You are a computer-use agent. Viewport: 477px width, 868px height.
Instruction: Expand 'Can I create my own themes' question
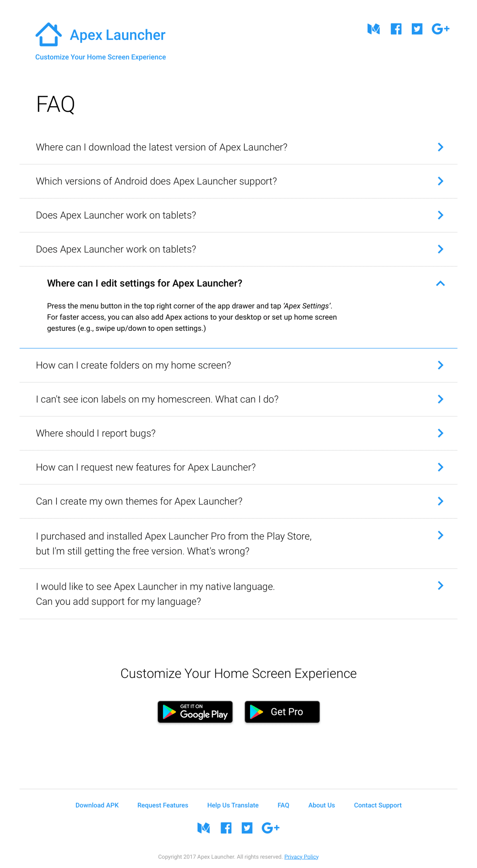click(x=440, y=501)
